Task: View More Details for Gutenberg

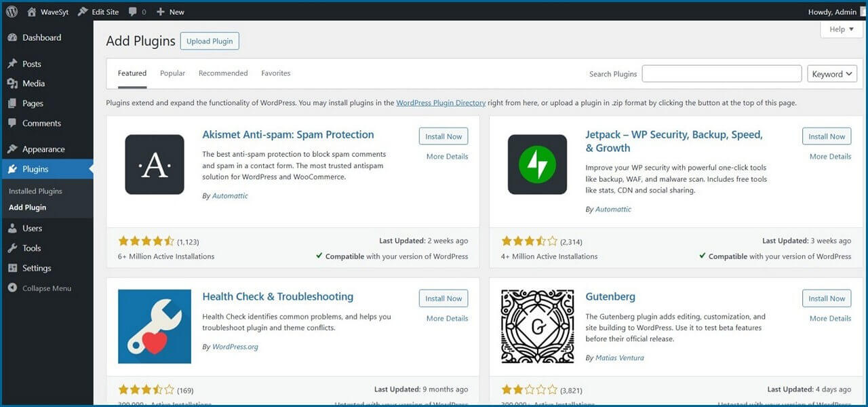Action: click(830, 318)
